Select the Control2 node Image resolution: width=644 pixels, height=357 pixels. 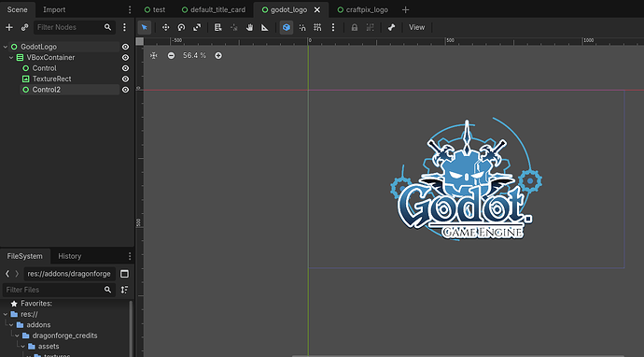(x=47, y=90)
